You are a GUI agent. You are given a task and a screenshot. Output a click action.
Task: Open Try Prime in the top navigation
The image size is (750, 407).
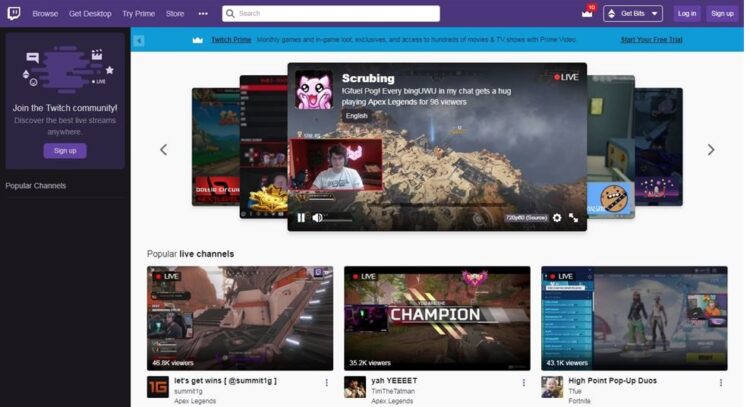[x=138, y=14]
